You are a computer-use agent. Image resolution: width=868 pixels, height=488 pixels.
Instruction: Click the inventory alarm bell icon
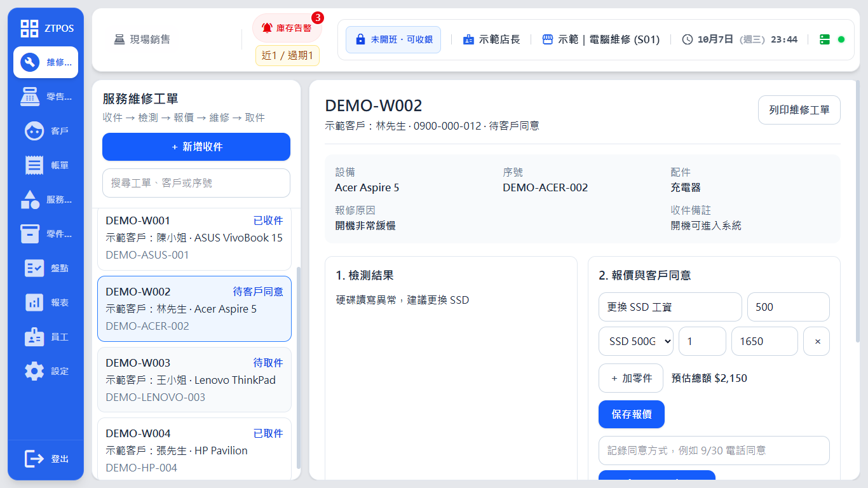click(267, 28)
